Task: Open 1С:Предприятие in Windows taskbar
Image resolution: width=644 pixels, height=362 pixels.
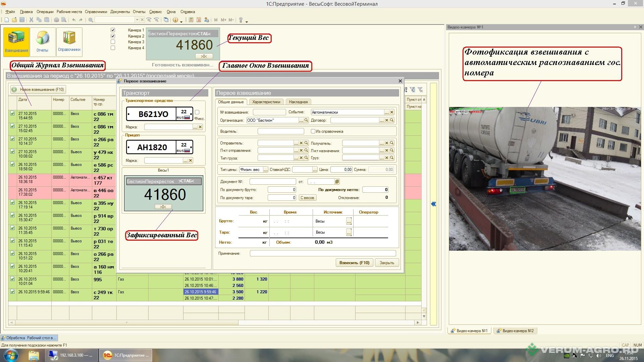Action: pyautogui.click(x=126, y=355)
